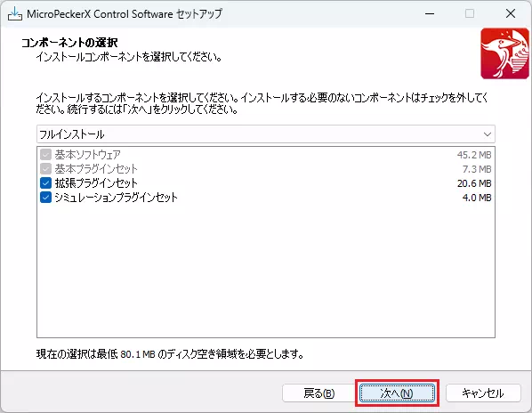
Task: Click the greyed 基本ソフトウェア checkbox
Action: (x=45, y=154)
